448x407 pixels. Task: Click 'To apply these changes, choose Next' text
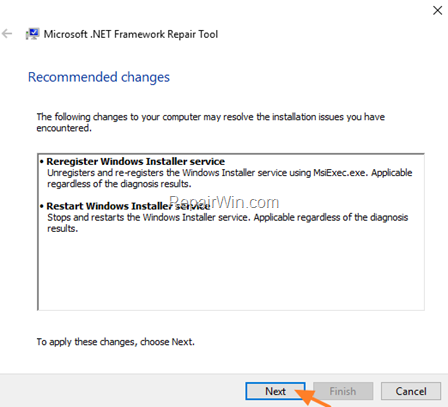[115, 342]
